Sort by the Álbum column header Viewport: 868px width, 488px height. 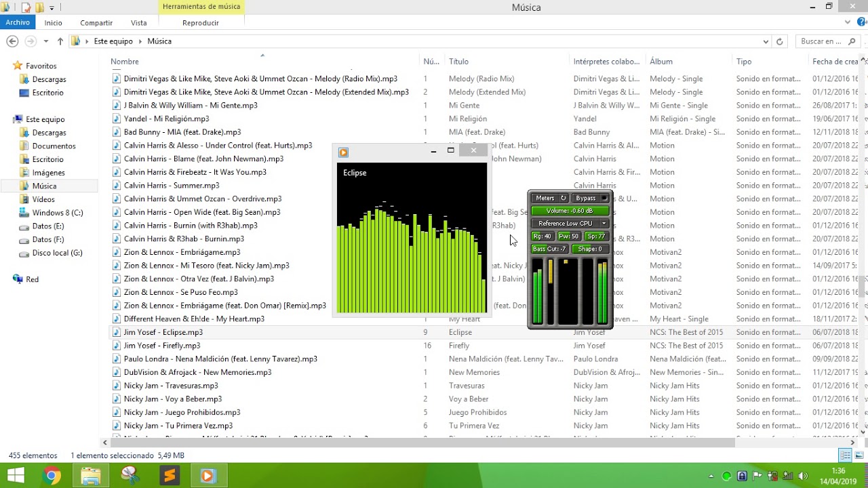click(661, 62)
